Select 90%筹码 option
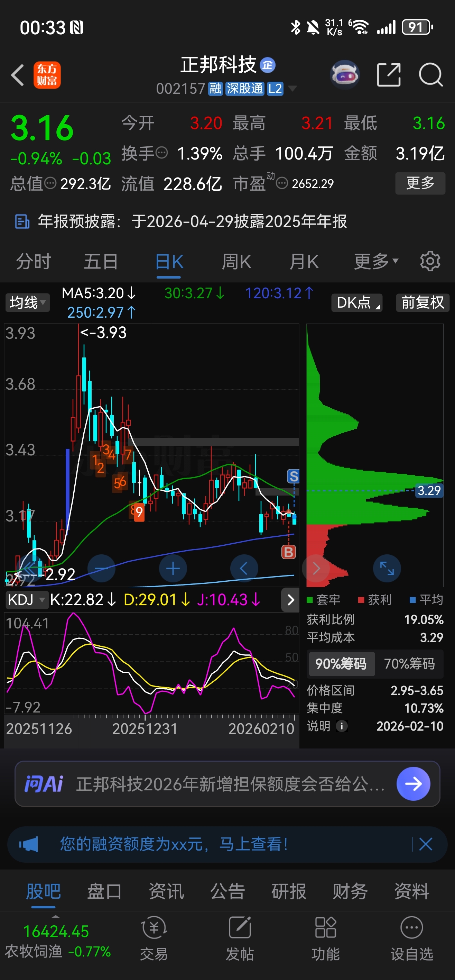 (x=341, y=664)
